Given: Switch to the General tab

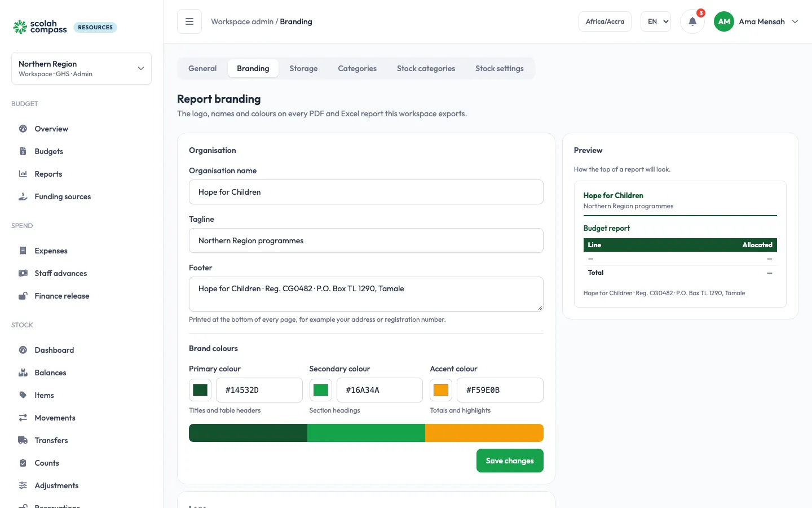Looking at the screenshot, I should click(x=202, y=68).
